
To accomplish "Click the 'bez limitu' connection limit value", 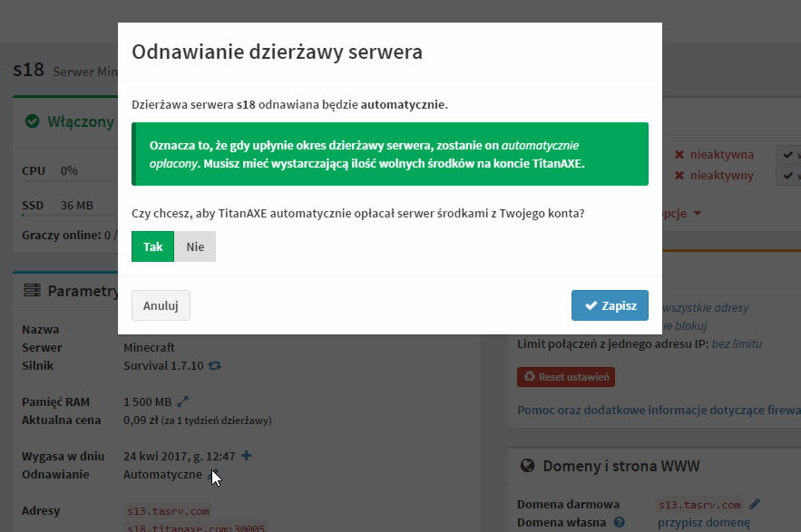I will tap(737, 344).
